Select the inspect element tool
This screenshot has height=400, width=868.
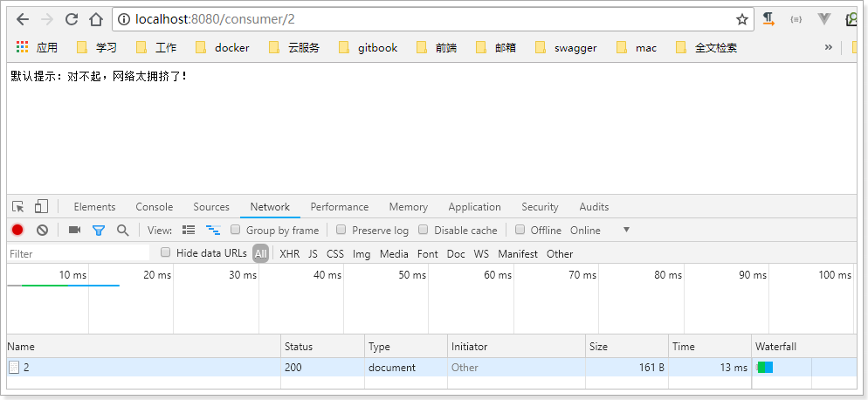tap(18, 207)
